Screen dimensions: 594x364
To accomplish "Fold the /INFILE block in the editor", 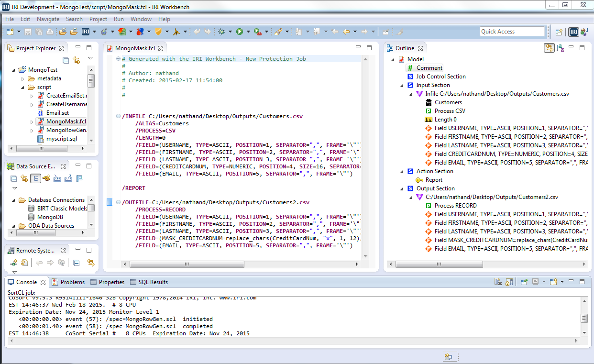I will pos(118,116).
